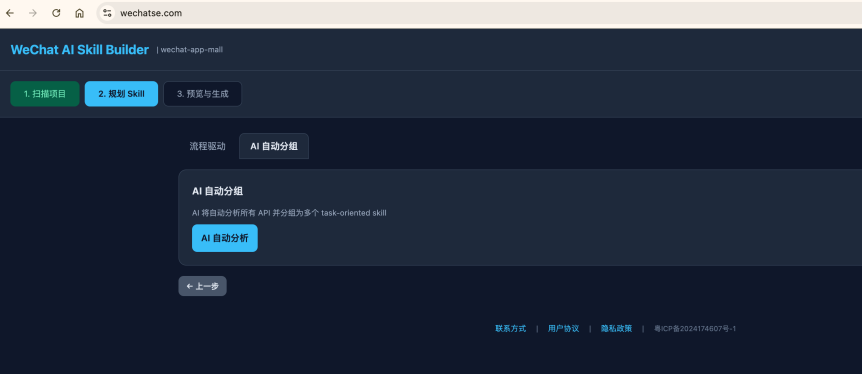Go back with the browser back arrow
862x374 pixels.
coord(10,13)
